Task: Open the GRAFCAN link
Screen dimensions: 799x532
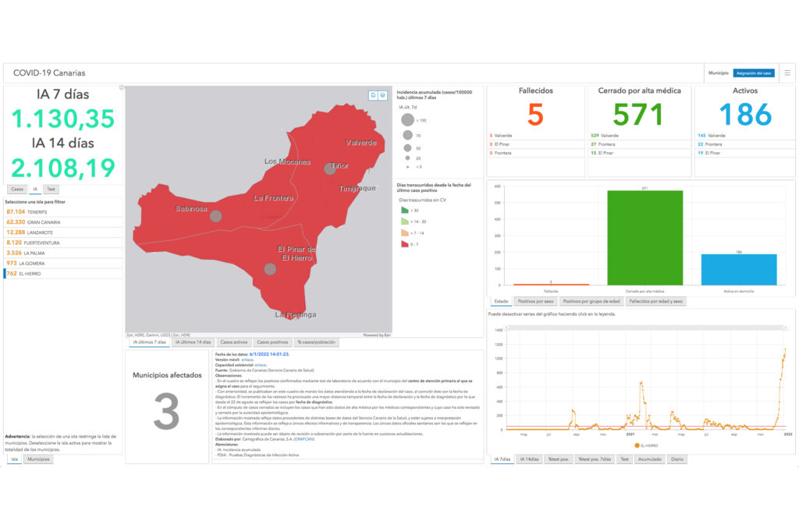Action: tap(304, 438)
